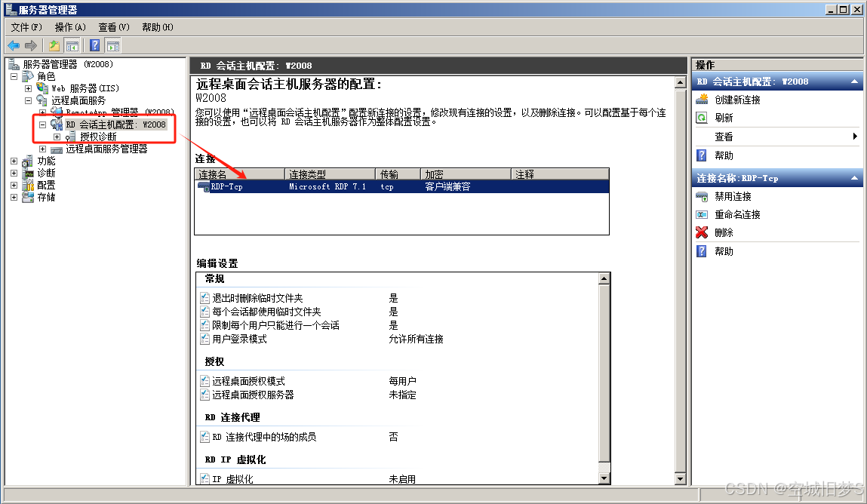Click the back navigation arrow in the toolbar

[14, 45]
